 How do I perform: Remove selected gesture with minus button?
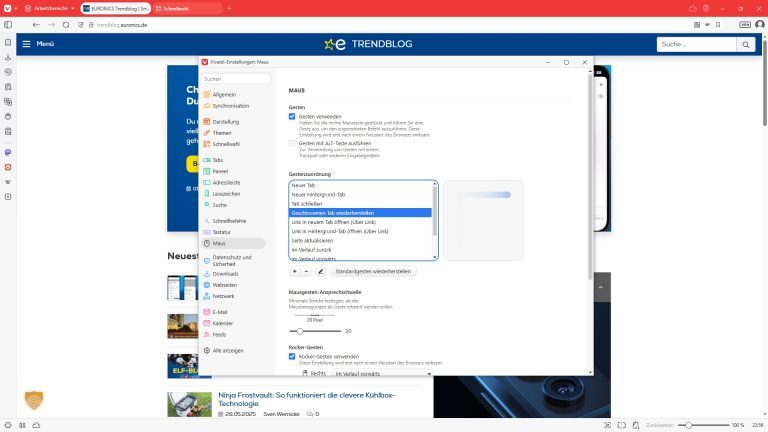[306, 271]
